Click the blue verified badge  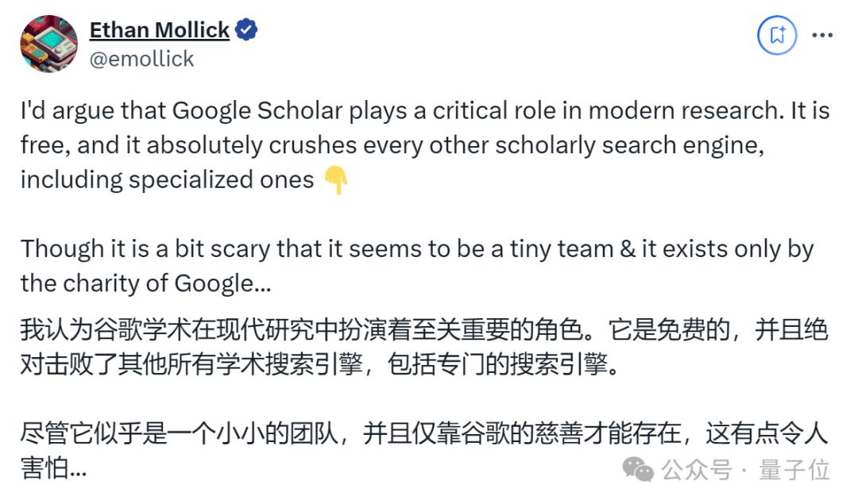pos(247,31)
